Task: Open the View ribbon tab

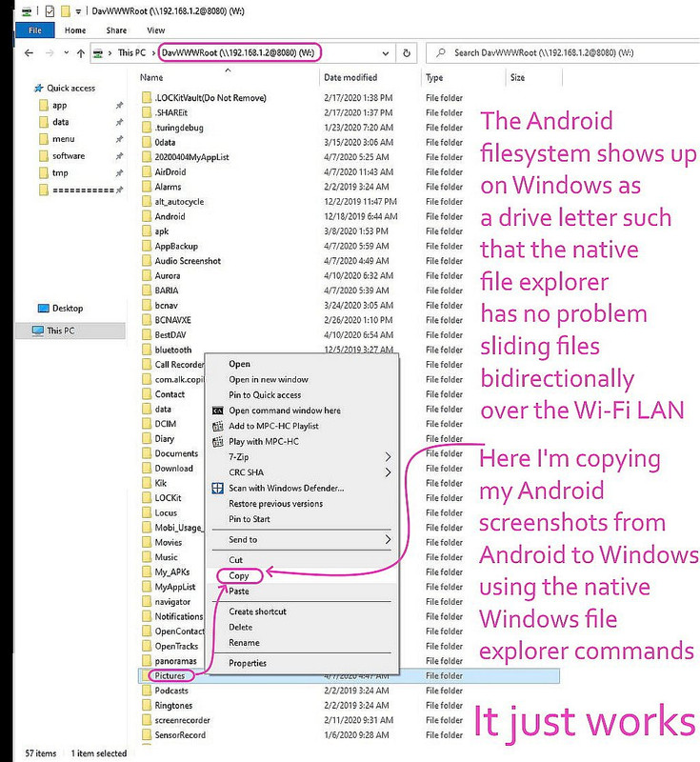Action: 156,30
